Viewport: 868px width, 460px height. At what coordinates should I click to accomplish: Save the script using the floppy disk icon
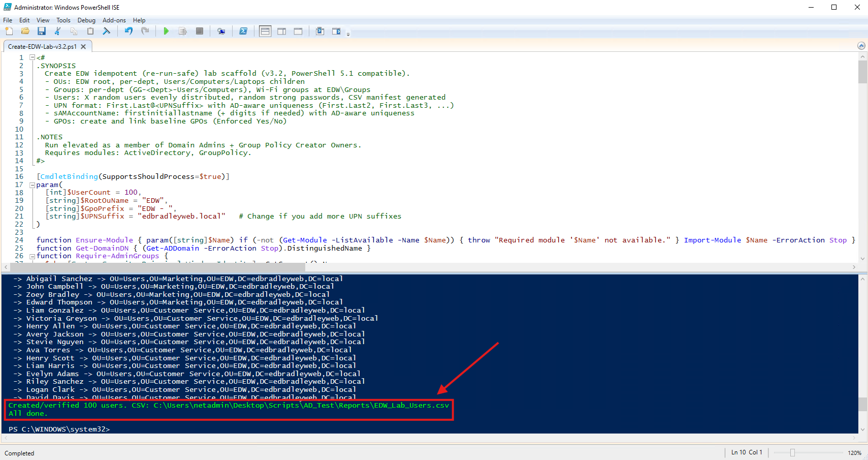pos(42,31)
